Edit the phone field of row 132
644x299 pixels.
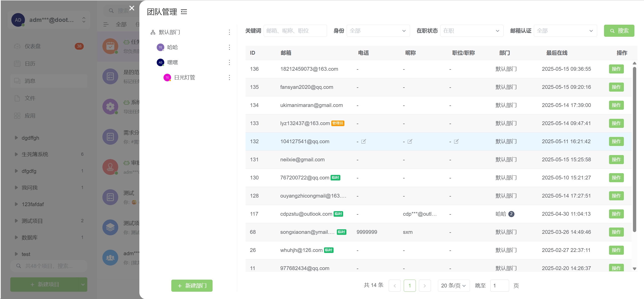click(364, 141)
